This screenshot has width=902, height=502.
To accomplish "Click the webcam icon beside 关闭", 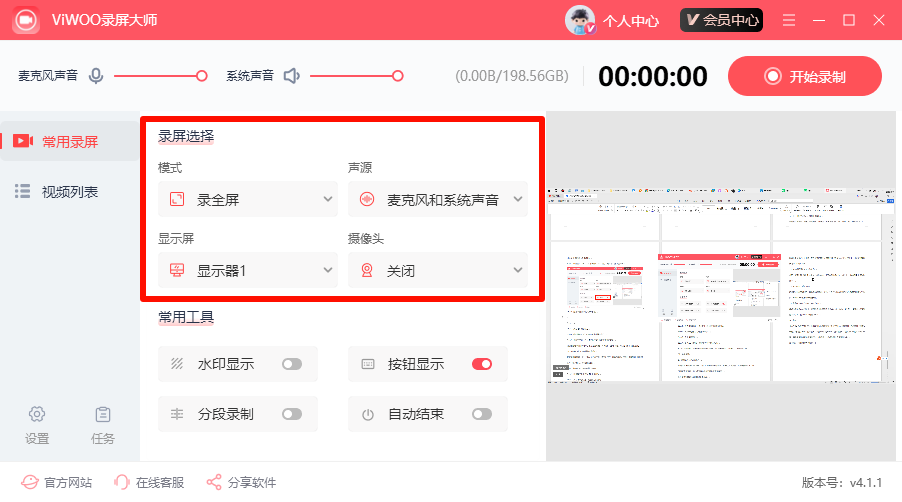I will pos(367,270).
